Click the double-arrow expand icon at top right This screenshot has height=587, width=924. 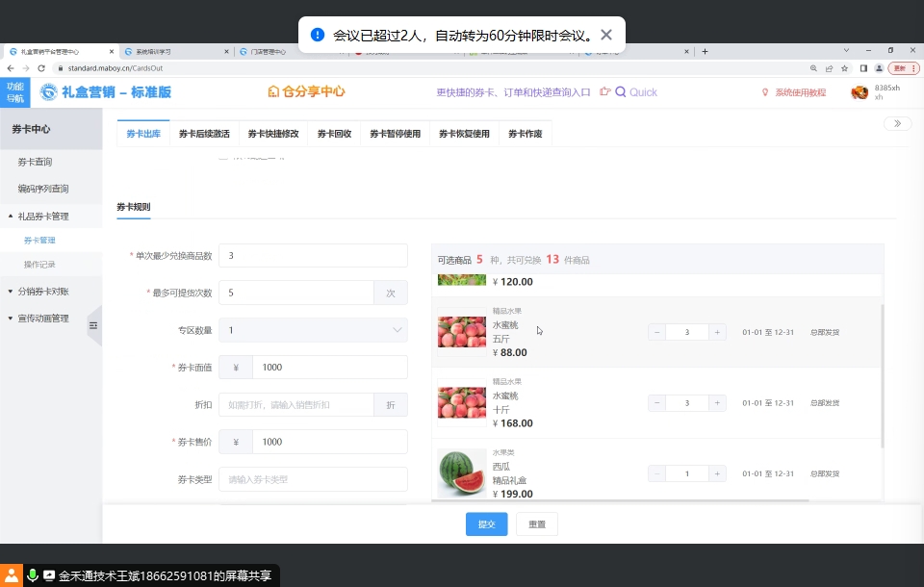pos(897,123)
